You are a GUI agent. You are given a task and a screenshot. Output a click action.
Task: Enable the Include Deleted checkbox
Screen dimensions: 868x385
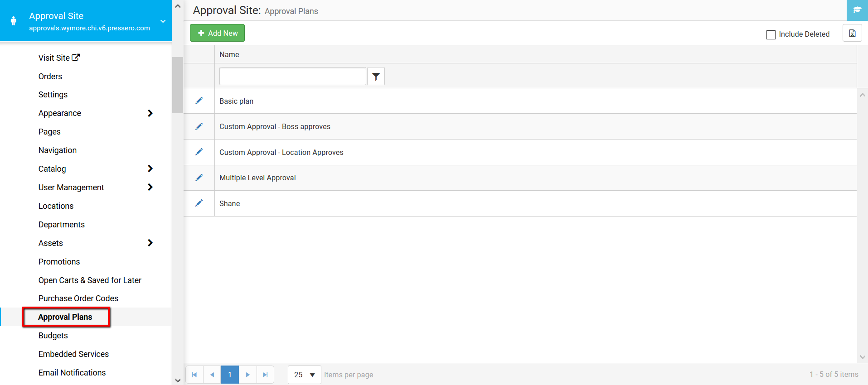pos(771,34)
